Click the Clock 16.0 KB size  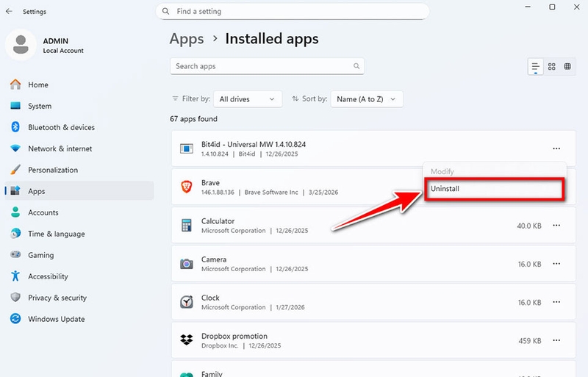point(529,302)
